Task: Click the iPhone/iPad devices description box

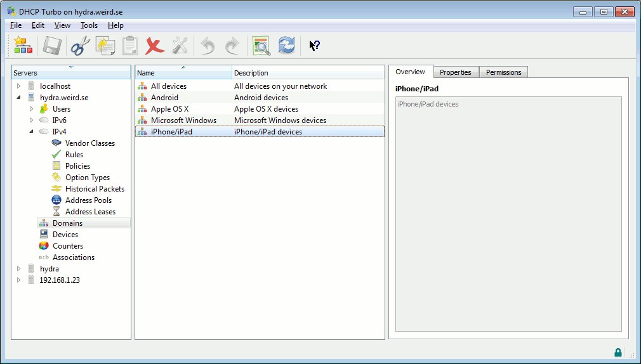Action: click(x=508, y=214)
